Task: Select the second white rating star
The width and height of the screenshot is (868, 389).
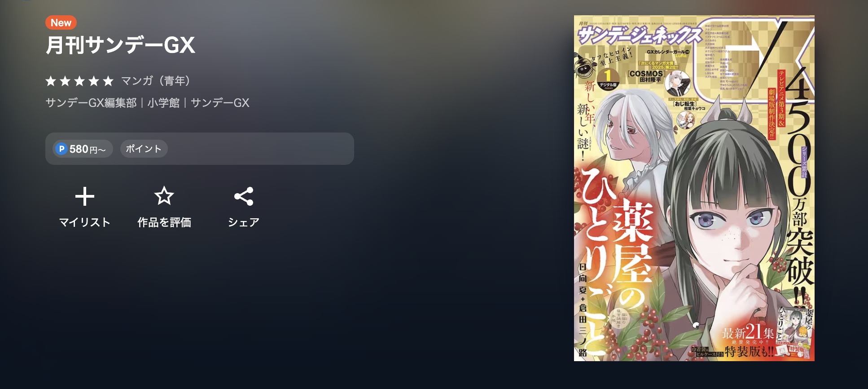Action: click(65, 81)
